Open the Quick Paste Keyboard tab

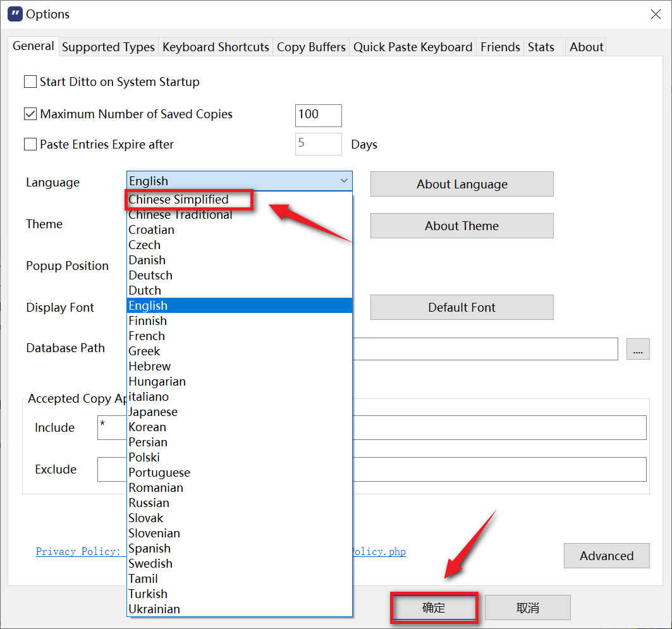413,47
